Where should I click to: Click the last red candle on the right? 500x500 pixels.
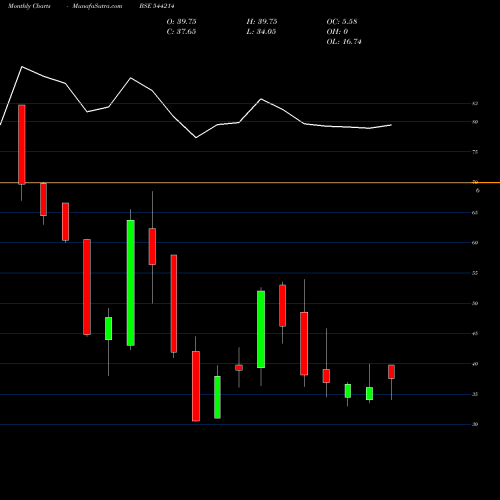tap(391, 372)
